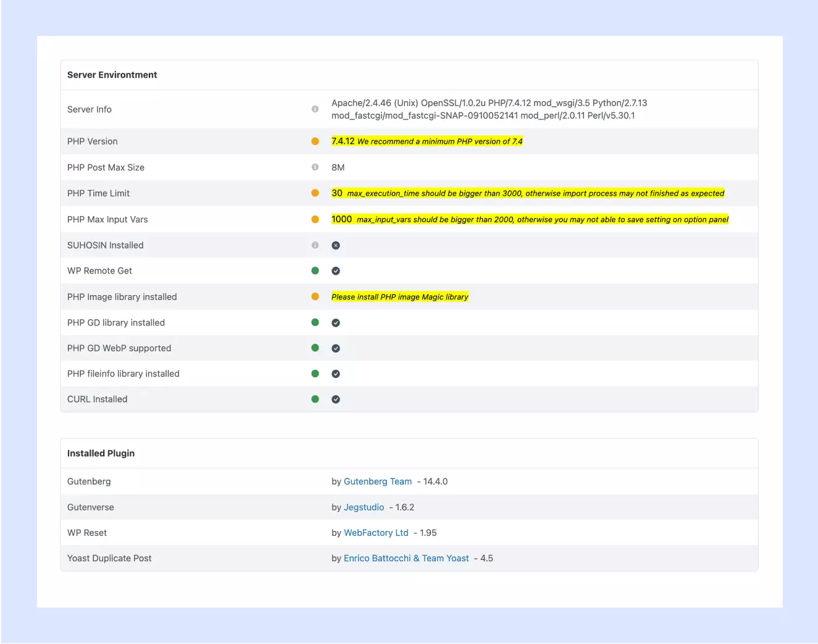Screen dimensions: 818x644
Task: Click the Installed Plugin section header
Action: 101,453
